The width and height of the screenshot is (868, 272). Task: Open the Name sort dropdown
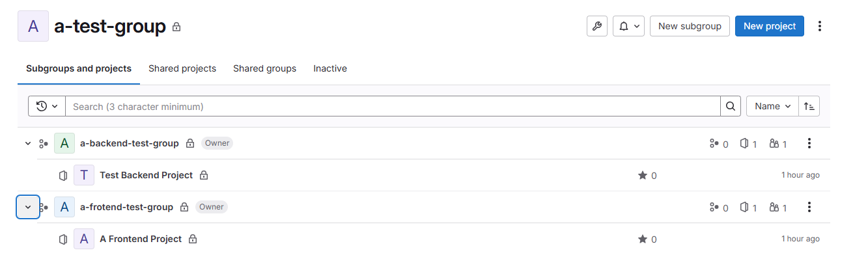772,106
